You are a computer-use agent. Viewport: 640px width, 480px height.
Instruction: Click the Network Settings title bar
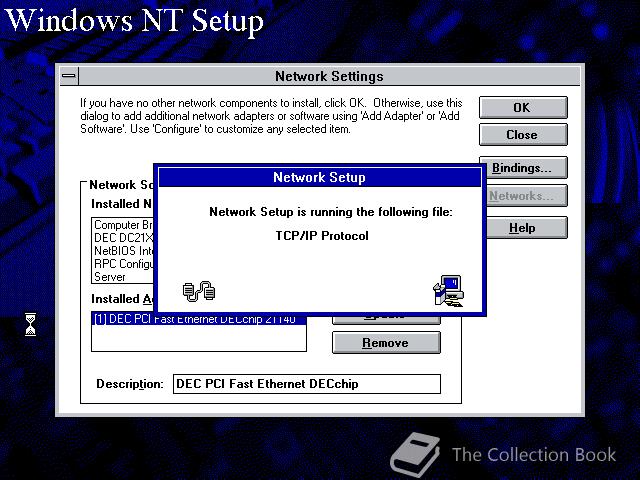[x=329, y=76]
